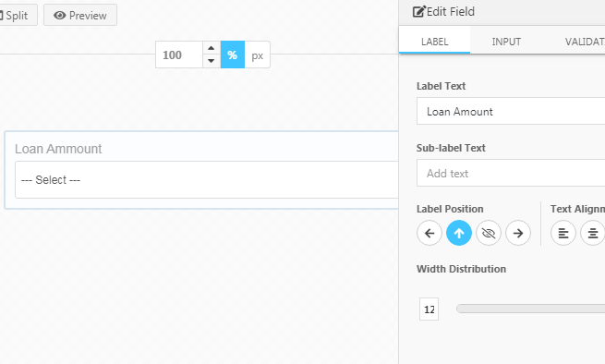Open the Preview mode
Screen dimensions: 605x364
click(80, 15)
